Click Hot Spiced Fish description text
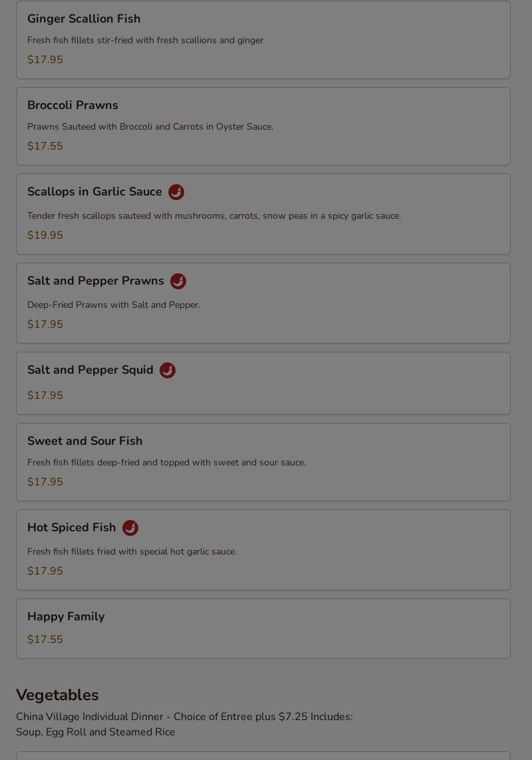The width and height of the screenshot is (532, 760). pyautogui.click(x=132, y=552)
